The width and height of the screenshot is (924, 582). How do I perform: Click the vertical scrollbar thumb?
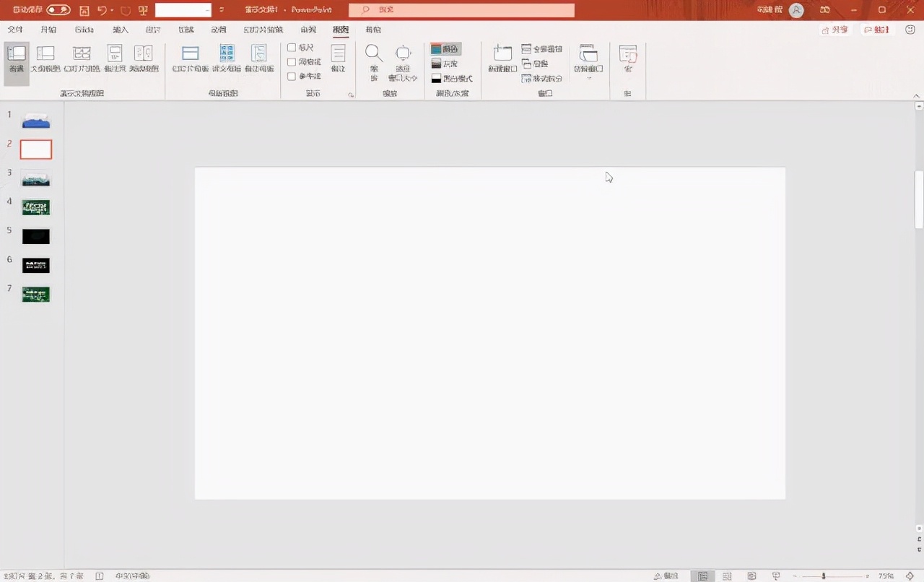pos(919,200)
